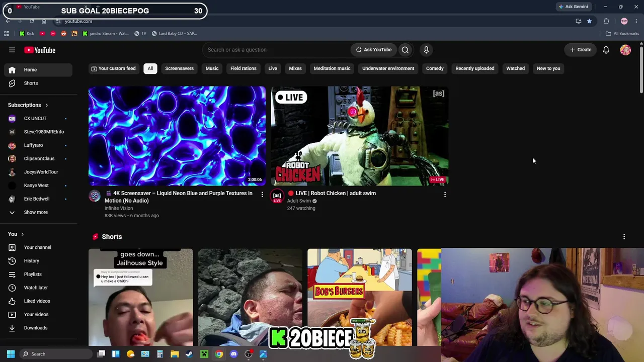Launch Steam from the taskbar

(189, 354)
